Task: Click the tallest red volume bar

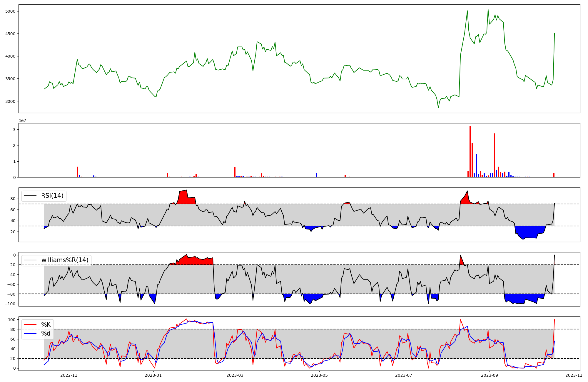Action: point(470,151)
